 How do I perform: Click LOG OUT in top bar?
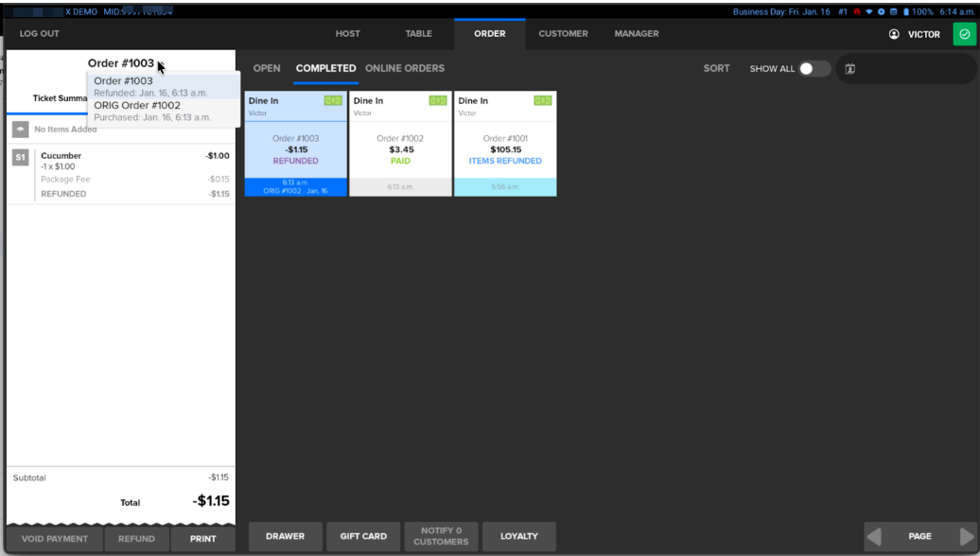(x=40, y=34)
